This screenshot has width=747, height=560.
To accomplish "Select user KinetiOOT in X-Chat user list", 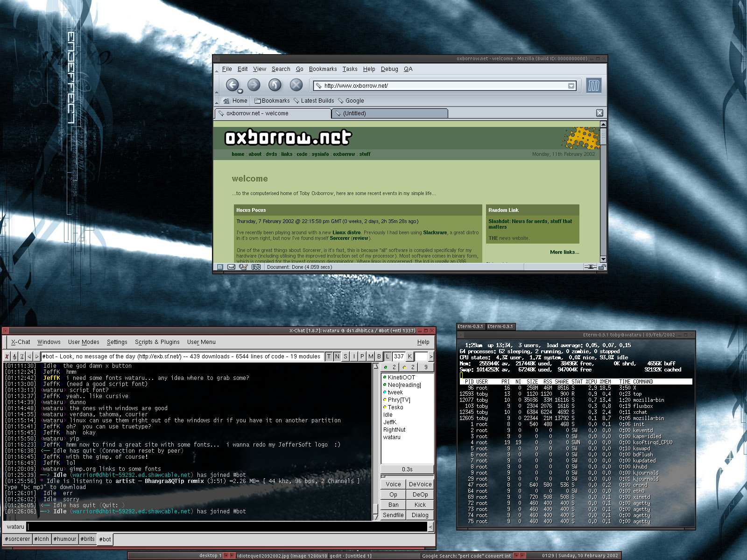I will 401,378.
